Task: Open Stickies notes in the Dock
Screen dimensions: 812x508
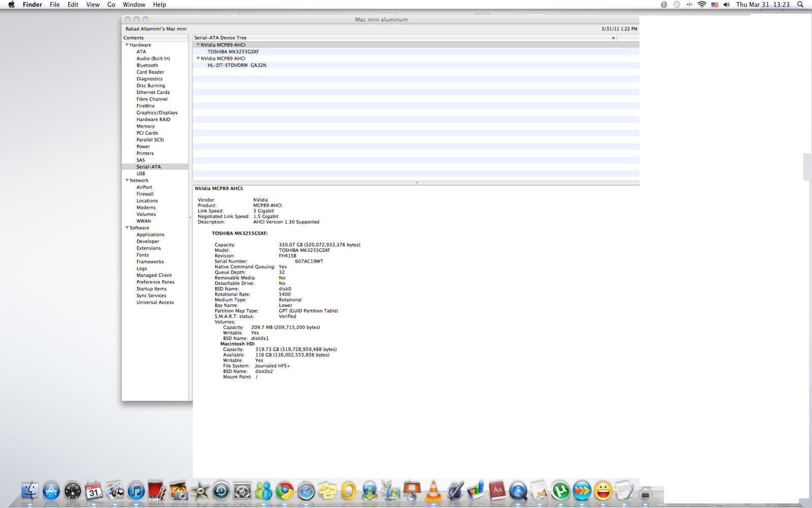Action: pyautogui.click(x=327, y=491)
